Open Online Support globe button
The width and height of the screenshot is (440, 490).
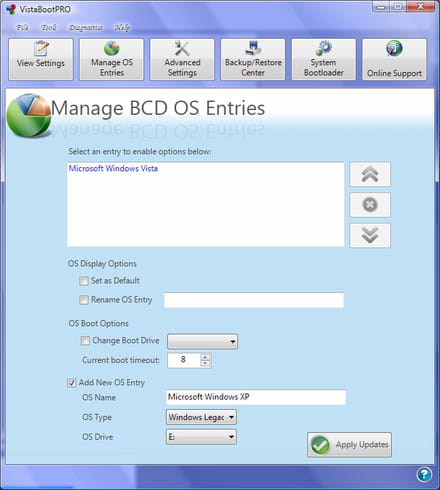394,59
